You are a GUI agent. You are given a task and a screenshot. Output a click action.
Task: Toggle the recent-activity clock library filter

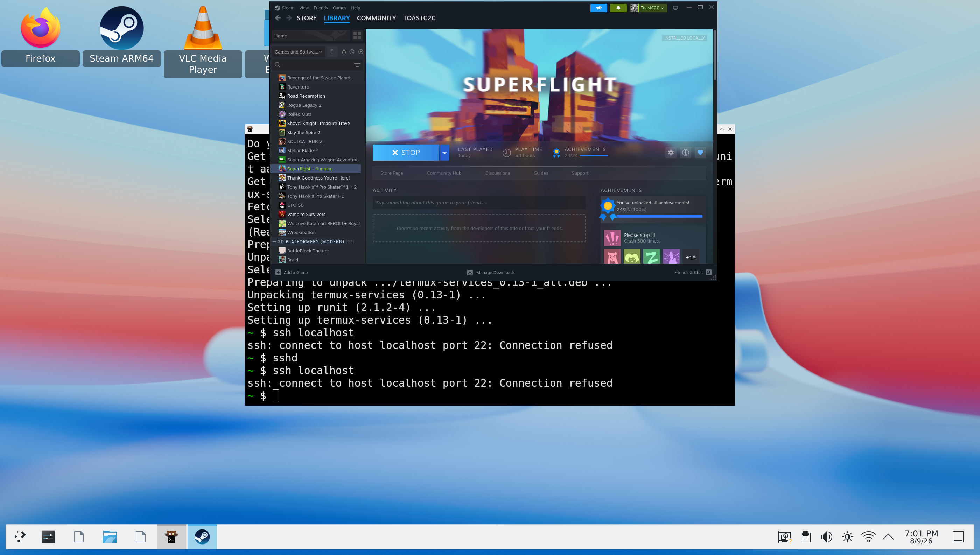(x=352, y=52)
